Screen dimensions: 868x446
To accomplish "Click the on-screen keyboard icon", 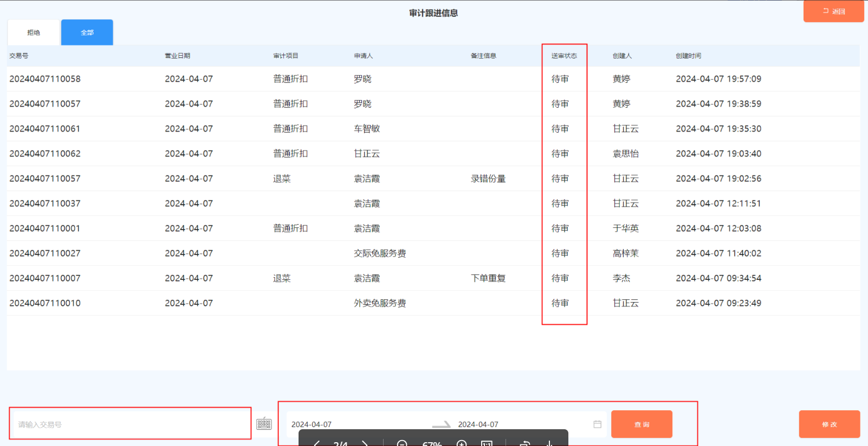I will click(x=264, y=424).
